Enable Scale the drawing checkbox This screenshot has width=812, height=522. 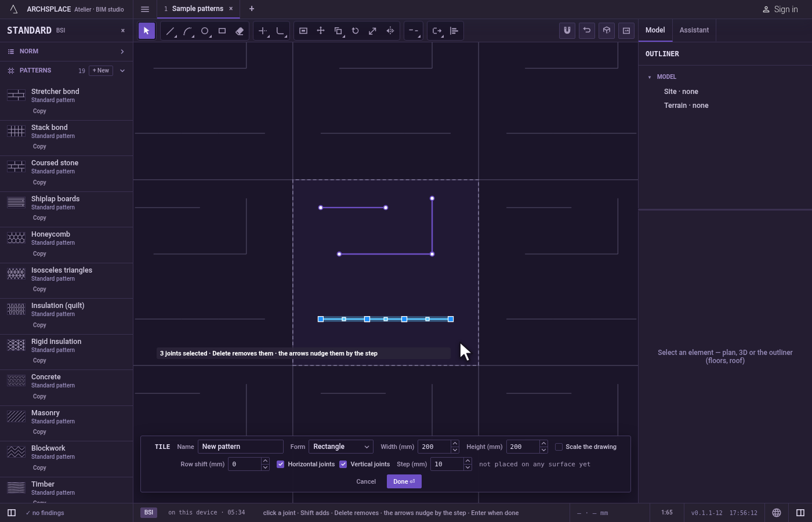[x=559, y=447]
